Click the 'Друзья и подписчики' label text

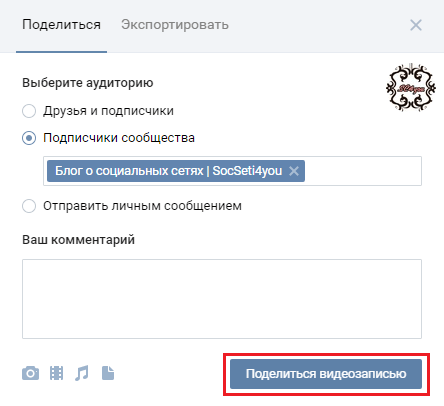pyautogui.click(x=108, y=111)
